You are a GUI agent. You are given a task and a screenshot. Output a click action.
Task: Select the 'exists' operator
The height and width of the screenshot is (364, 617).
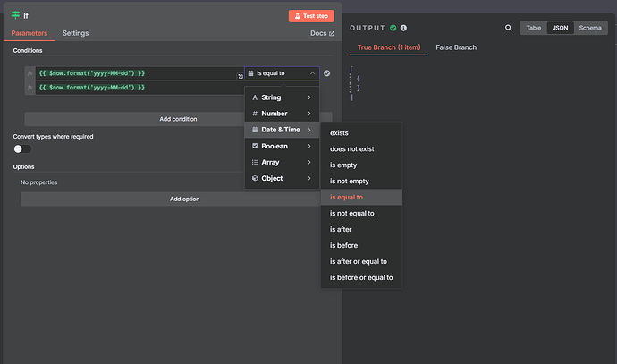click(361, 133)
